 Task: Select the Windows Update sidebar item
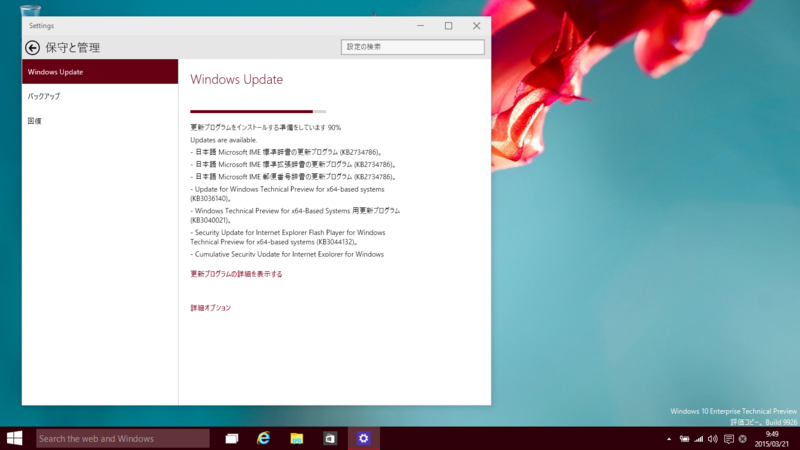pyautogui.click(x=100, y=71)
